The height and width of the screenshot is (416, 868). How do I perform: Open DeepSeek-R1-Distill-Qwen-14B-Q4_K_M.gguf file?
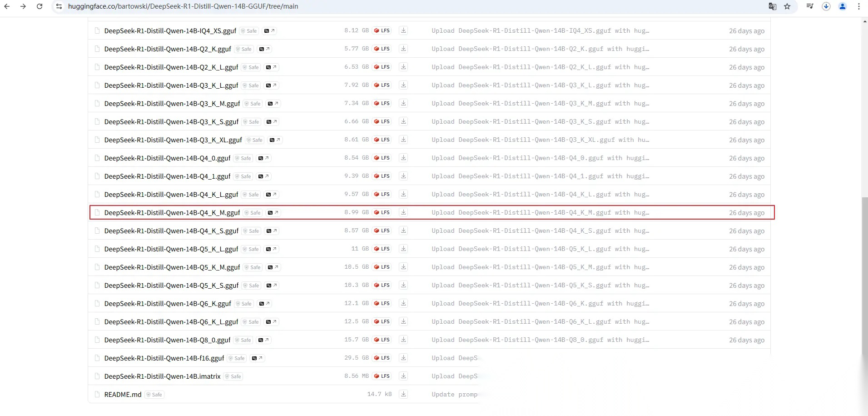point(172,213)
